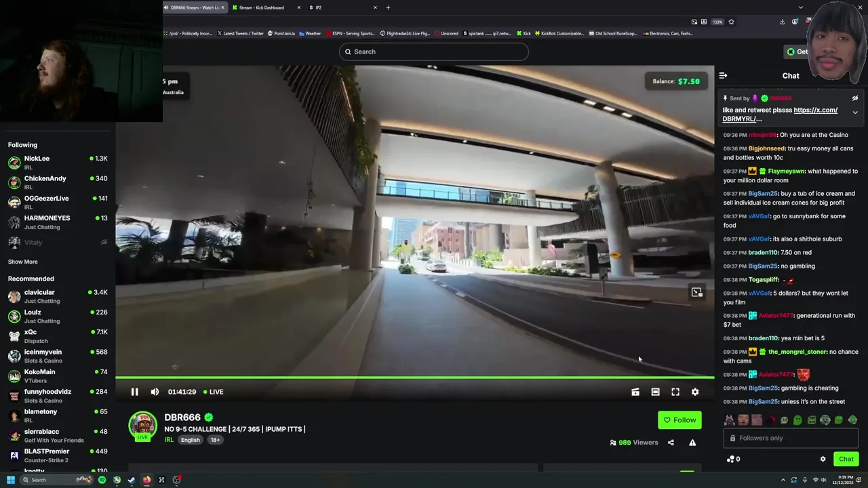Open the Unscored bookmark
Viewport: 868px width, 488px height.
(446, 33)
